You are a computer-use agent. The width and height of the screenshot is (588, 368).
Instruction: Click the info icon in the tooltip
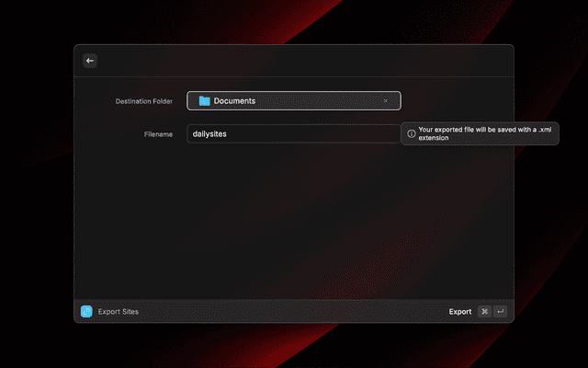411,133
